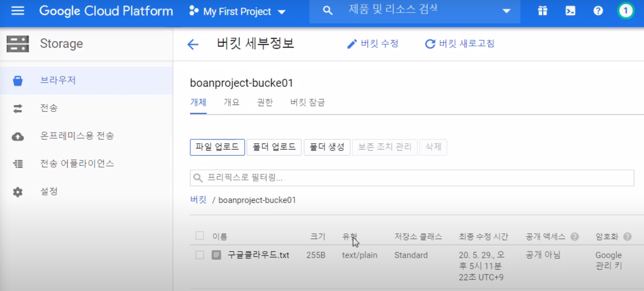Click the Google 관리 키 encryption cell
This screenshot has height=291, width=644.
coord(608,260)
